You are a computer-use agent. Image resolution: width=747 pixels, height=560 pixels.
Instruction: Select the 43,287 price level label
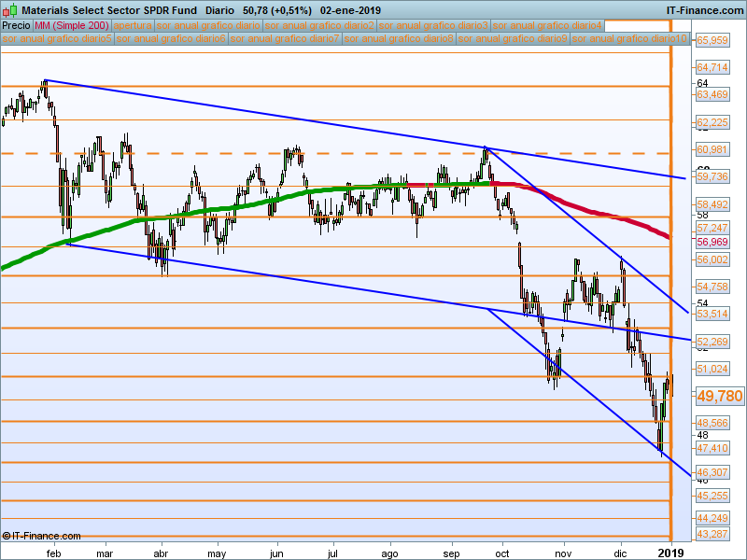[712, 534]
